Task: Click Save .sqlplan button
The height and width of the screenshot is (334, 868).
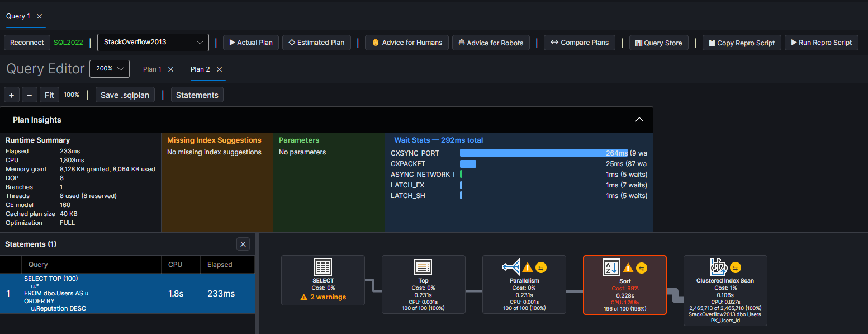Action: coord(125,95)
